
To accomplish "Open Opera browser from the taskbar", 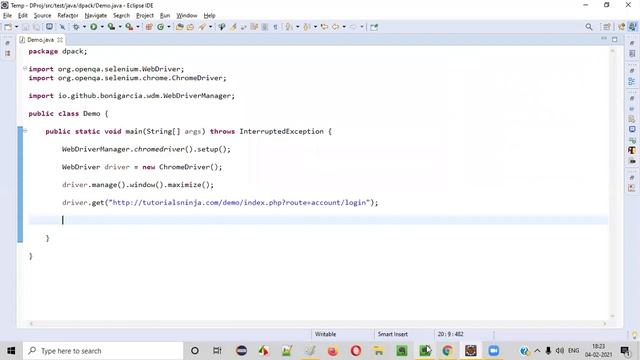I will pos(356,351).
